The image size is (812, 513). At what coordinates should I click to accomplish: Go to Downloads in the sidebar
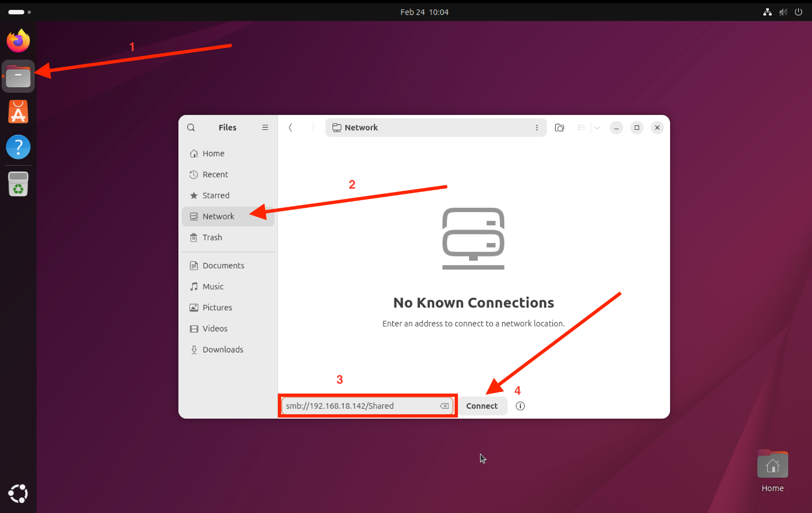222,350
